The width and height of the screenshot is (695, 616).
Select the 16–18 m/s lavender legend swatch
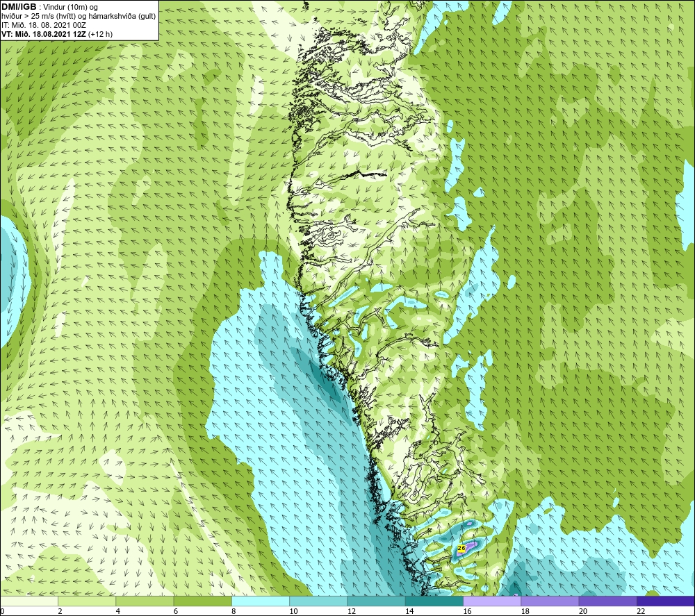click(x=493, y=601)
